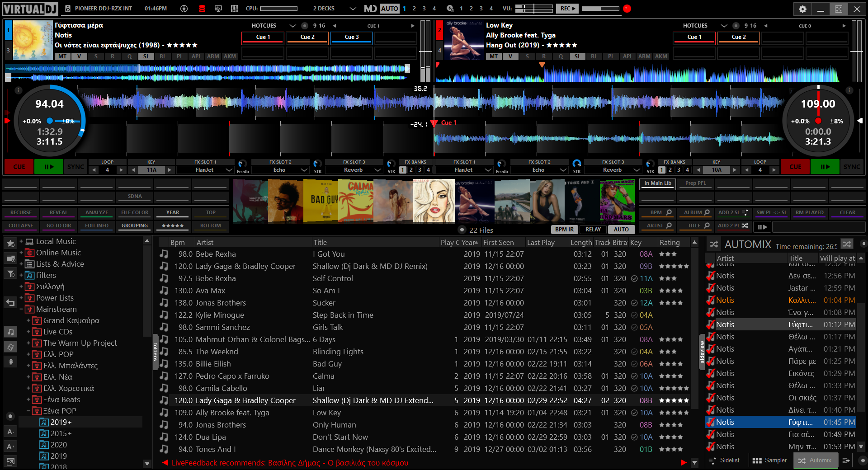Click the favorites star icon in sidebar
The width and height of the screenshot is (868, 470).
[x=10, y=243]
